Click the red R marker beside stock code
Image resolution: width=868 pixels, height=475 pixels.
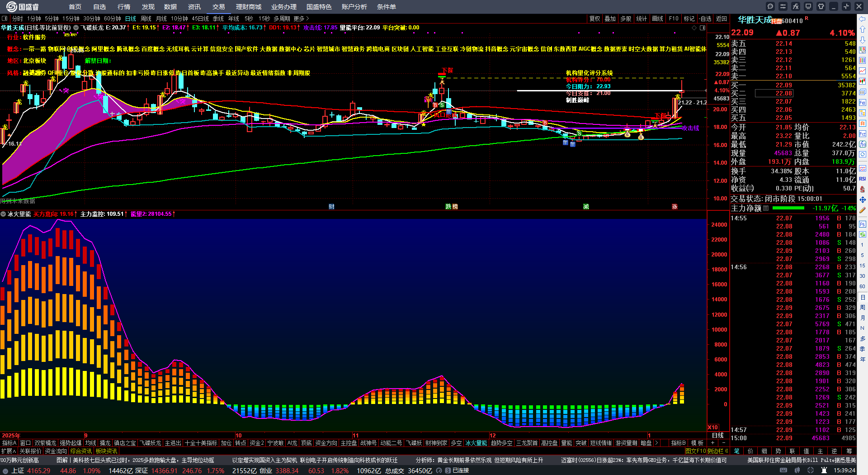[x=807, y=19]
